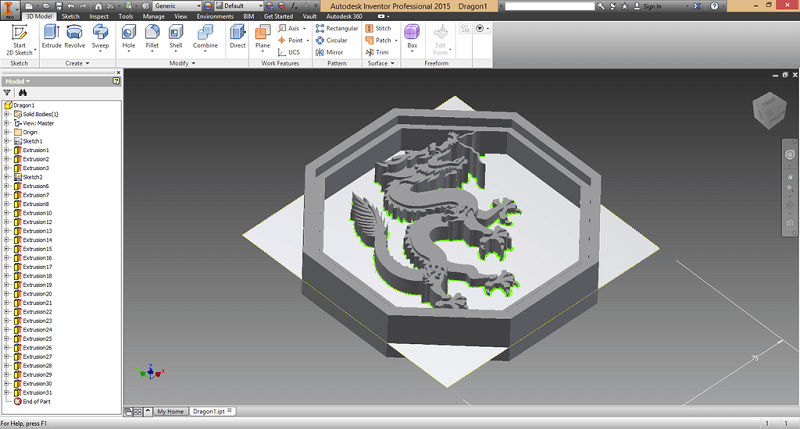Select Sketch1 in the model tree

(x=29, y=141)
